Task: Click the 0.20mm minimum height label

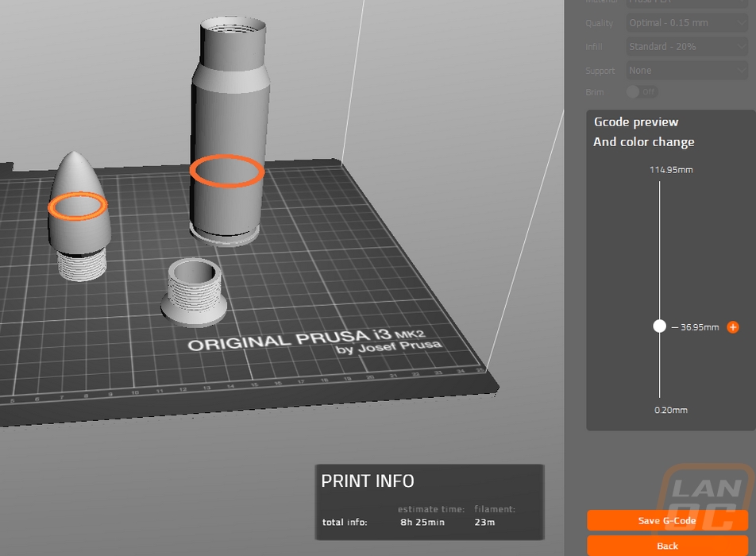Action: click(x=671, y=410)
